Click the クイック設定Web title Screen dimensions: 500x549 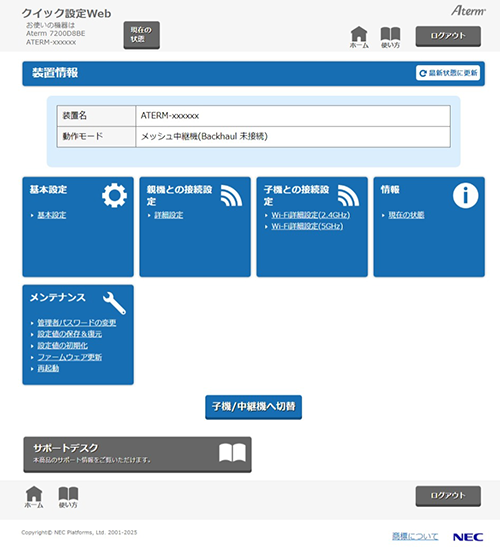(66, 13)
